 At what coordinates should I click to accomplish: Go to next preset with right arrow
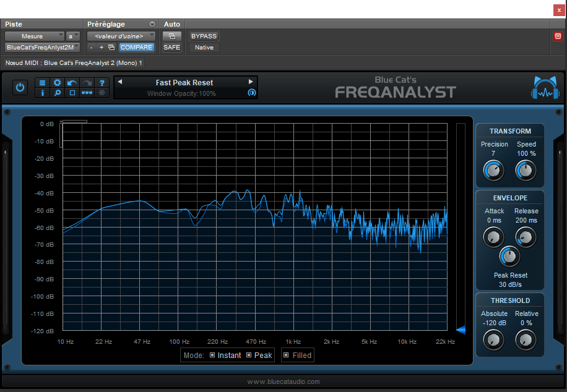(251, 82)
